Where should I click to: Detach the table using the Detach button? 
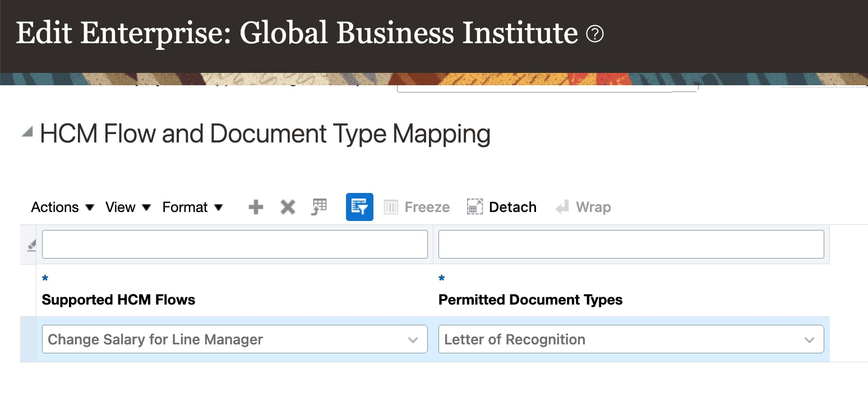[x=501, y=208]
